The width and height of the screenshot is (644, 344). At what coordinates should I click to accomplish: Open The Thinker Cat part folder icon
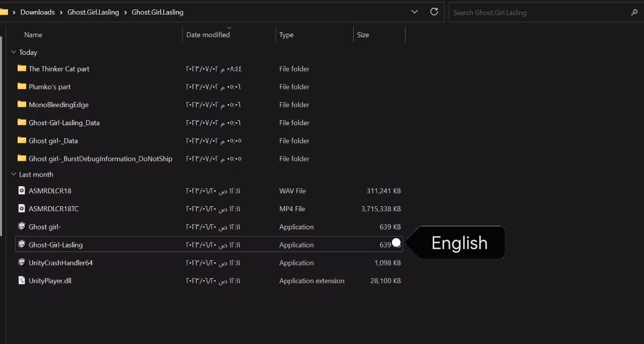tap(22, 68)
